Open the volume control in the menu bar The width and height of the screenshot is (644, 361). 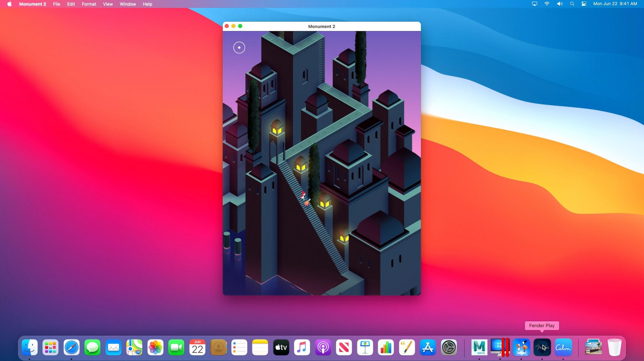click(x=560, y=4)
